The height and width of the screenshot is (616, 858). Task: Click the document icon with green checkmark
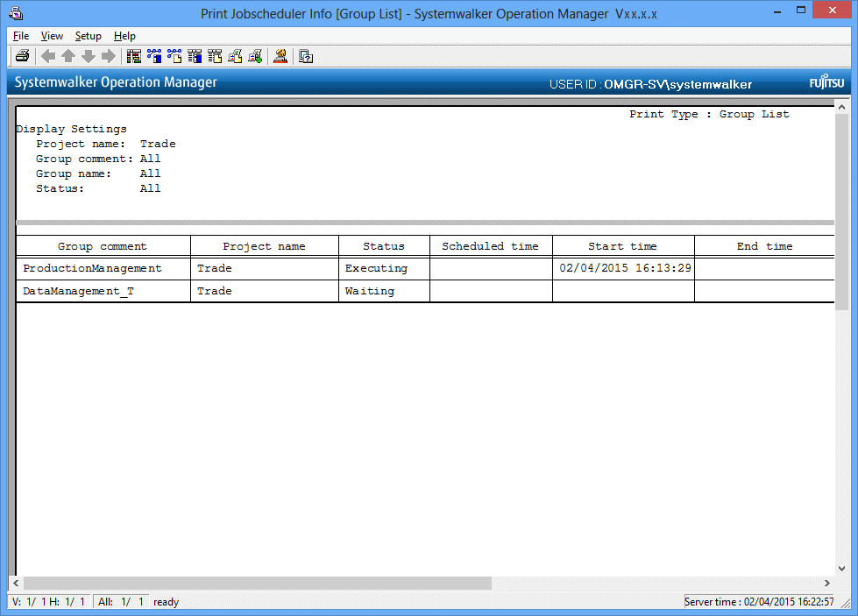255,56
